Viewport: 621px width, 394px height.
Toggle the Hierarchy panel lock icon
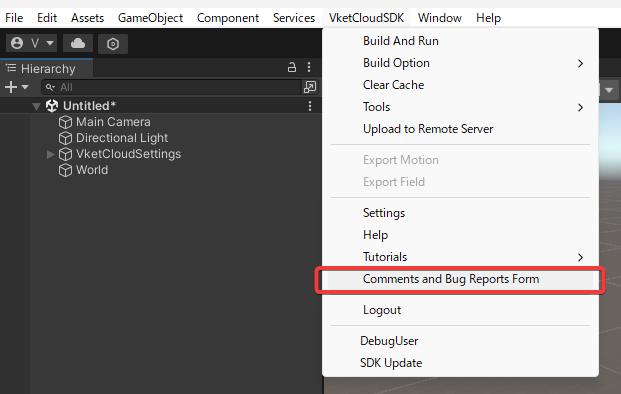point(292,67)
